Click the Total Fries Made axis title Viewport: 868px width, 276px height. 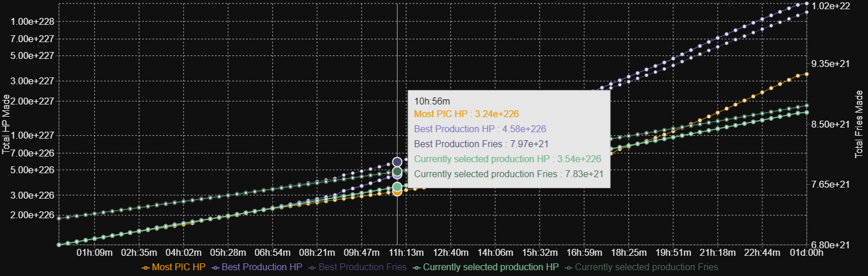pyautogui.click(x=859, y=124)
